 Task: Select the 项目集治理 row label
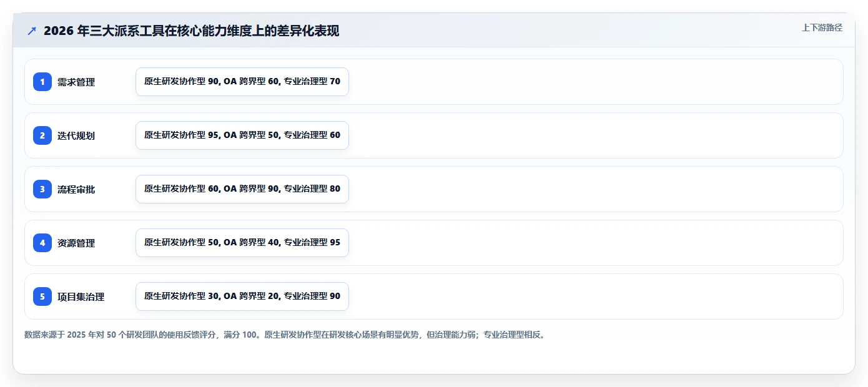click(81, 296)
